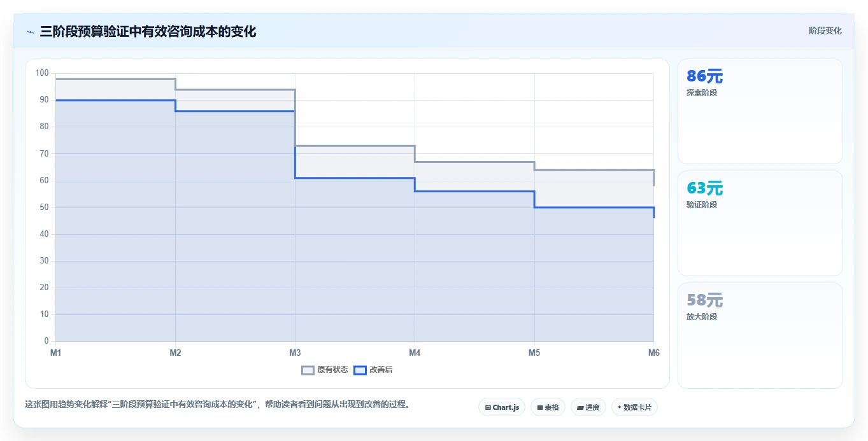Click the M3 x-axis label
The image size is (868, 441).
295,353
